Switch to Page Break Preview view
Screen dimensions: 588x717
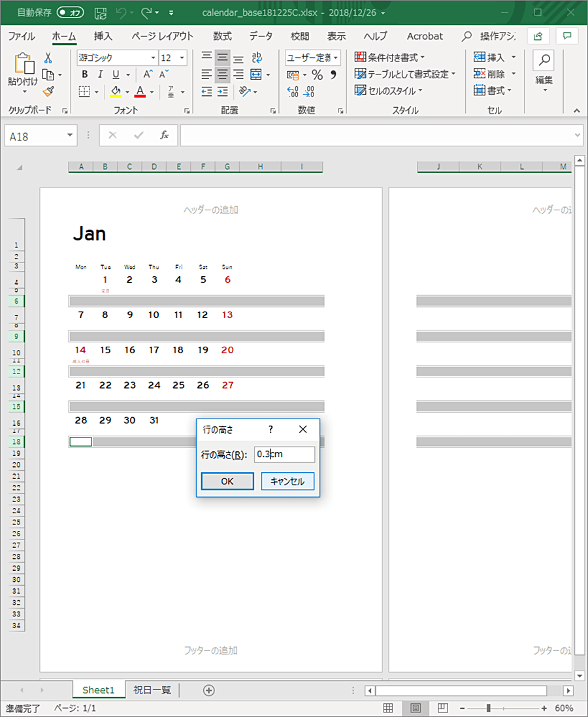442,709
